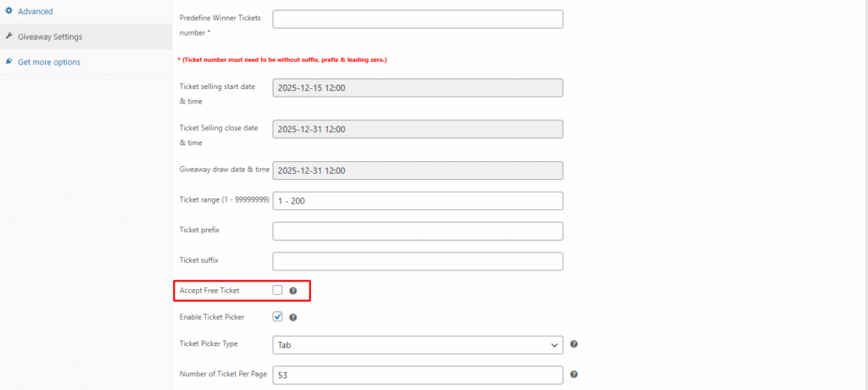Click help icon beside Accept Free Ticket
The width and height of the screenshot is (868, 390).
[x=293, y=291]
